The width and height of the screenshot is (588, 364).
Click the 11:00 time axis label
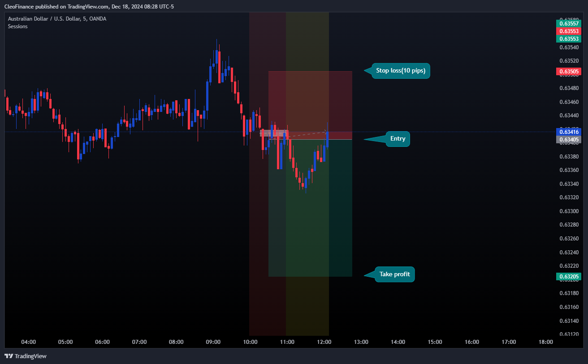click(x=287, y=342)
